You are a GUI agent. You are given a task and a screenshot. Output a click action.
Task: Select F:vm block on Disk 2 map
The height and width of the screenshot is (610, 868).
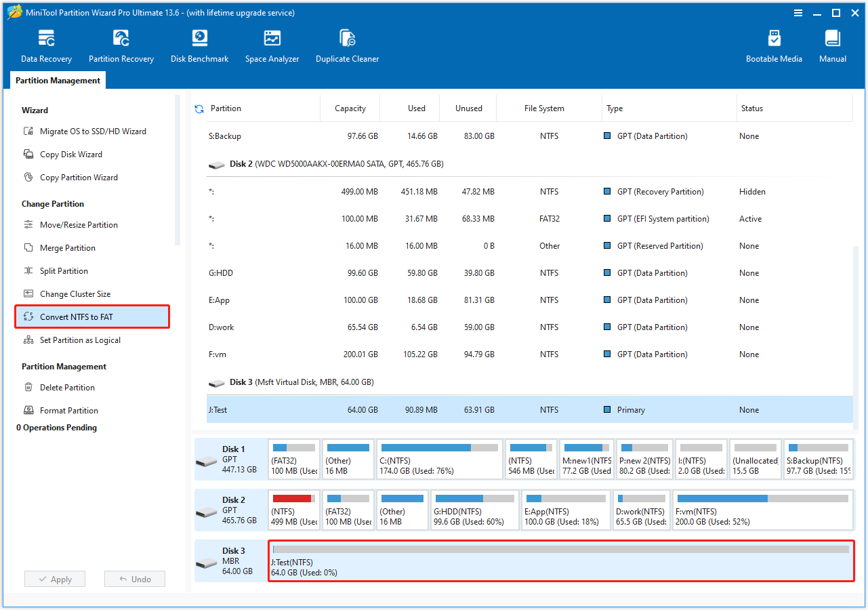pos(762,510)
